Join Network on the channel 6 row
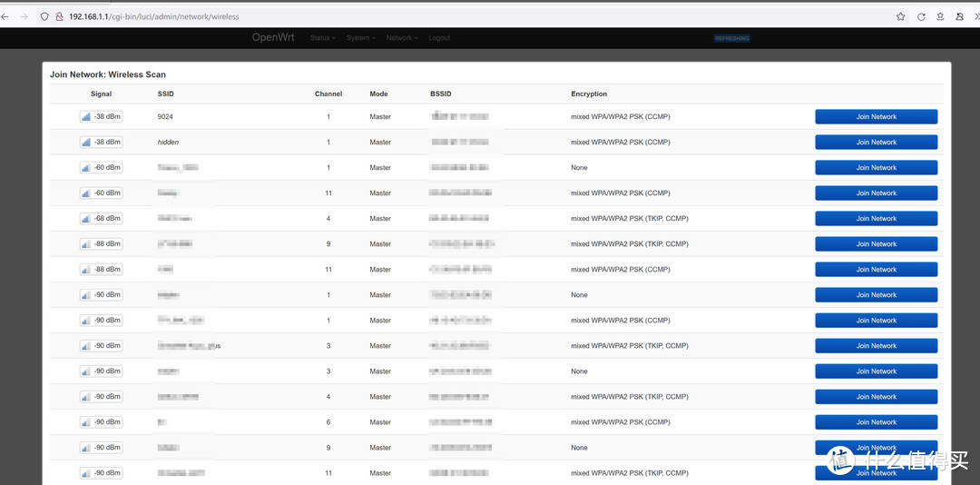The image size is (980, 485). pyautogui.click(x=876, y=422)
